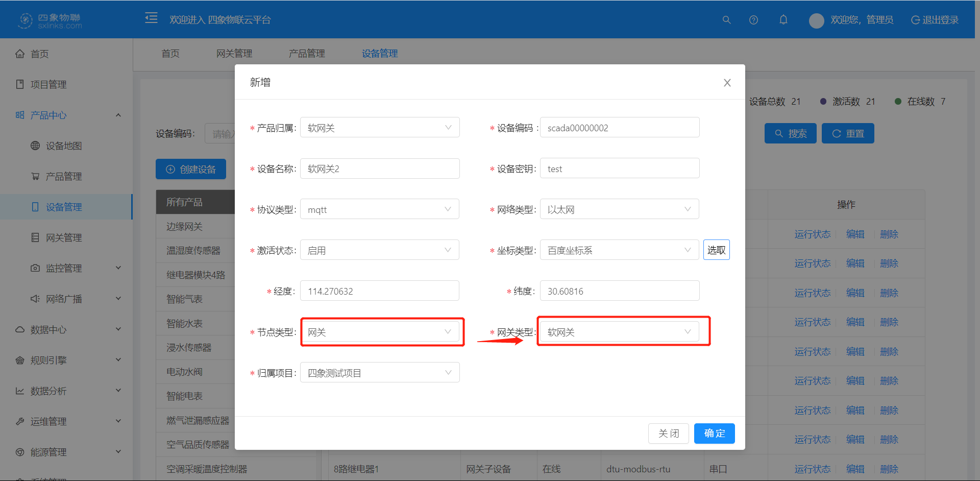Click the 确定 confirm button
Image resolution: width=980 pixels, height=481 pixels.
coord(714,433)
